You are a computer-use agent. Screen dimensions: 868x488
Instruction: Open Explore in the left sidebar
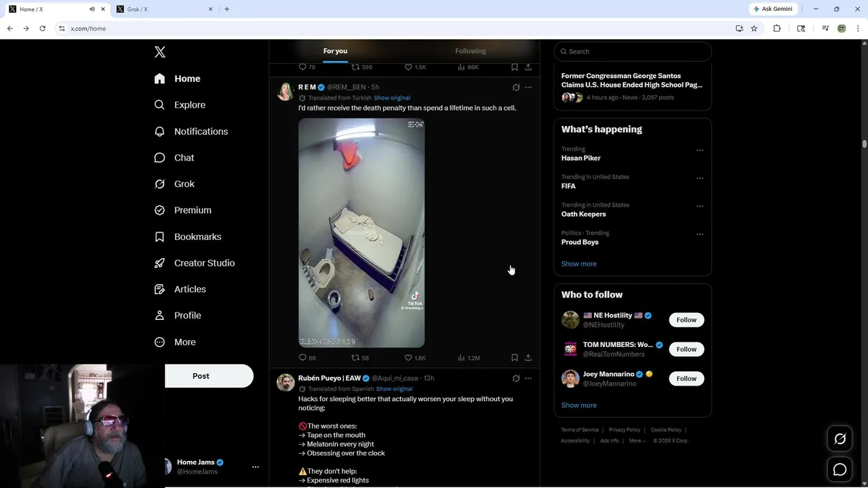[x=180, y=105]
